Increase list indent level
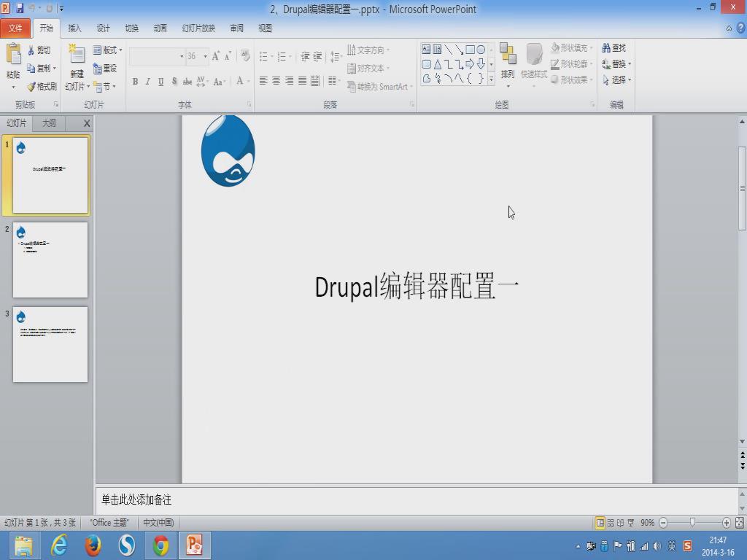The width and height of the screenshot is (747, 560). point(317,57)
